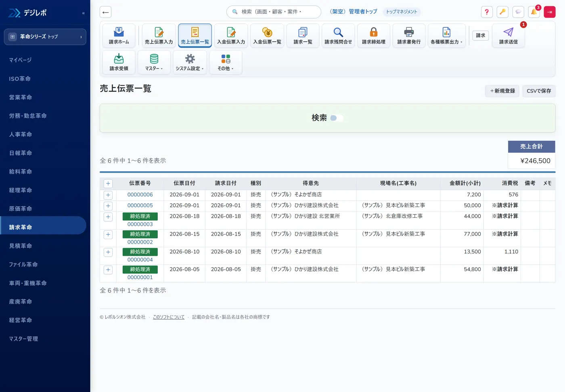Image resolution: width=565 pixels, height=392 pixels.
Task: Click the 請求 button in toolbar
Action: point(481,35)
